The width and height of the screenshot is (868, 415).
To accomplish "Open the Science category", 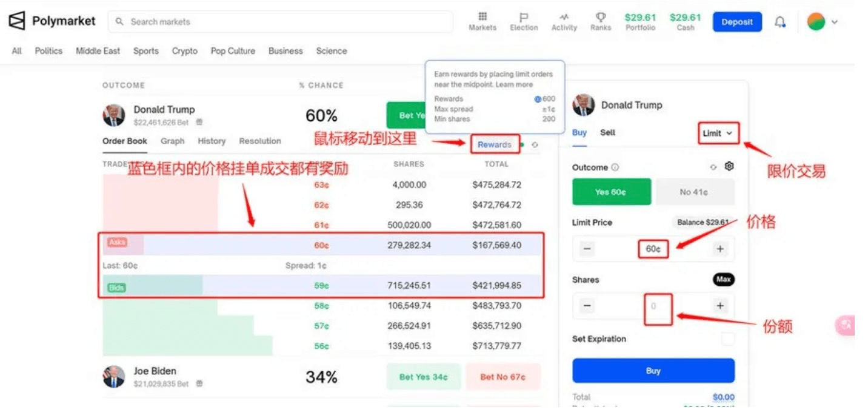I will [332, 51].
